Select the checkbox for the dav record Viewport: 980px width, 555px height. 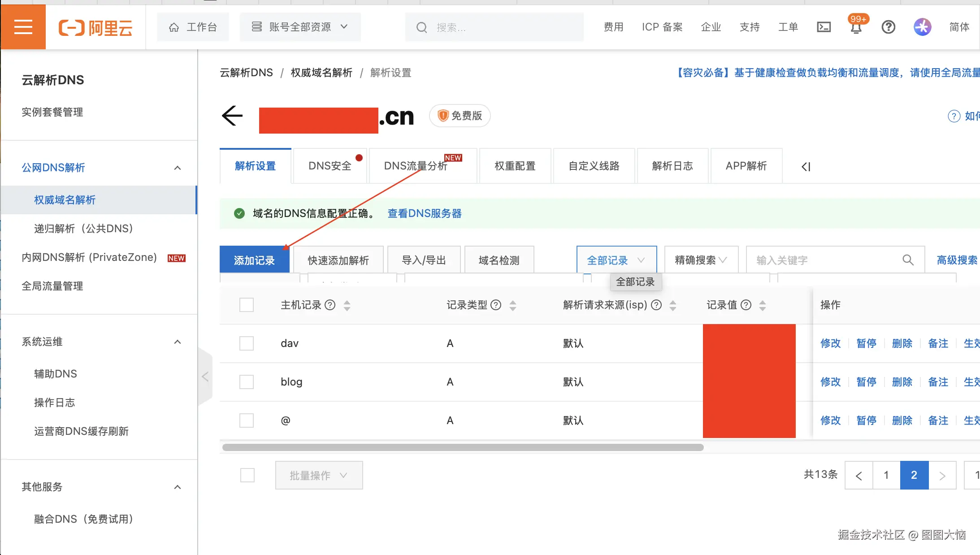point(247,343)
